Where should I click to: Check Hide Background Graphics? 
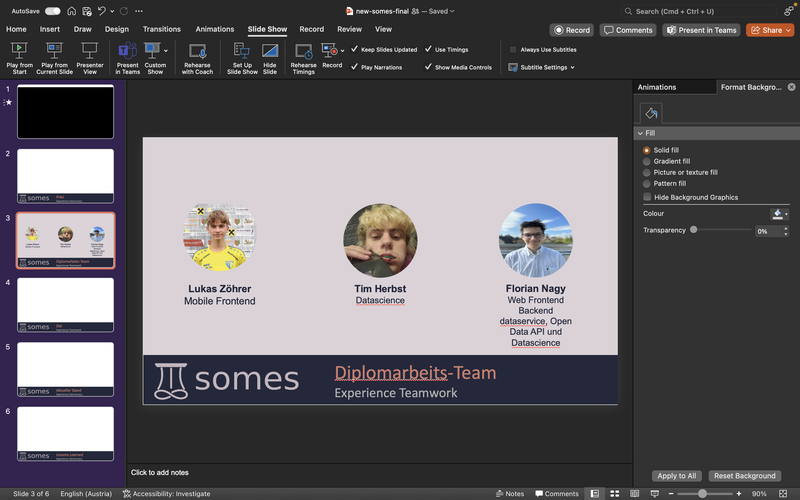point(647,197)
